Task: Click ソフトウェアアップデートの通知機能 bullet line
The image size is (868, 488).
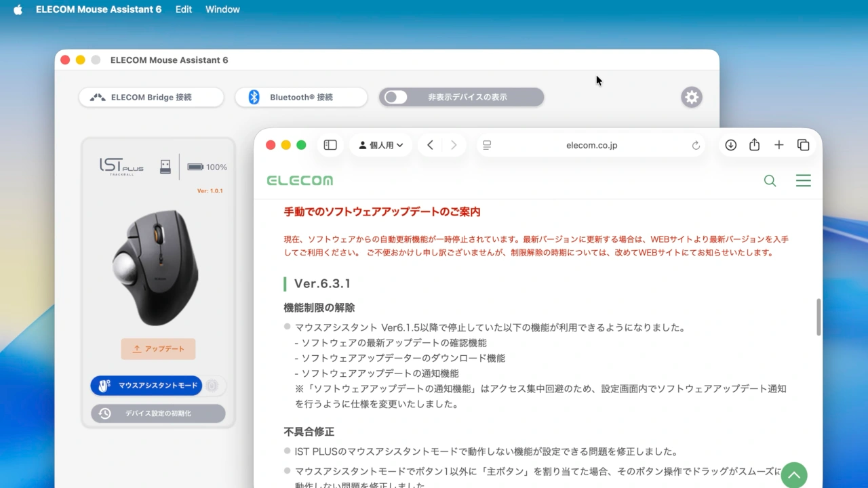Action: 376,373
